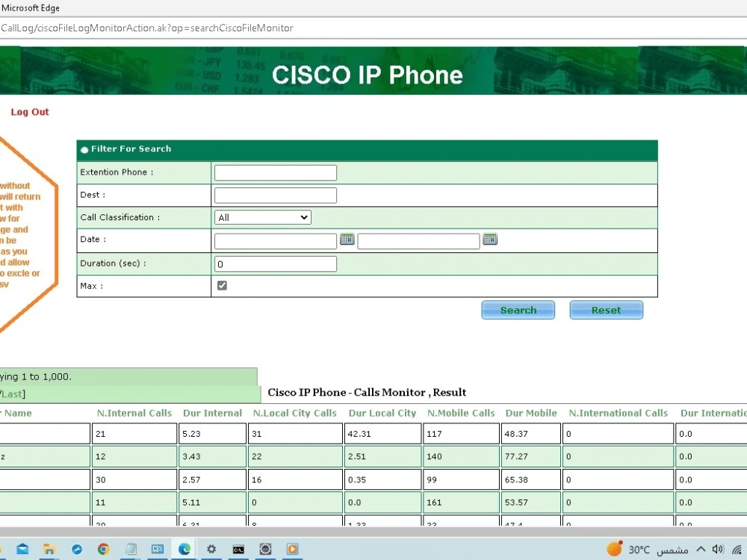Image resolution: width=747 pixels, height=560 pixels.
Task: Select the Dur Mobile cell 65.38
Action: click(x=530, y=479)
